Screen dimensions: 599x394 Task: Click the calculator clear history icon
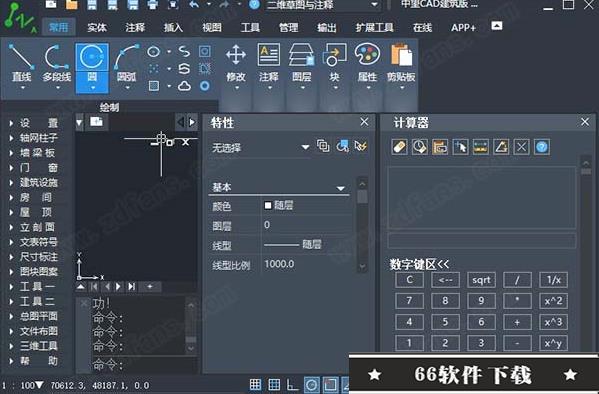(419, 147)
